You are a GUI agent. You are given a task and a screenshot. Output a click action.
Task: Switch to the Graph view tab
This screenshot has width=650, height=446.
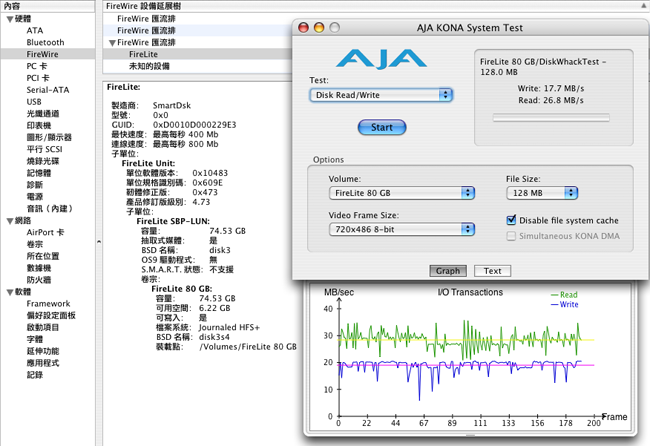tap(448, 271)
